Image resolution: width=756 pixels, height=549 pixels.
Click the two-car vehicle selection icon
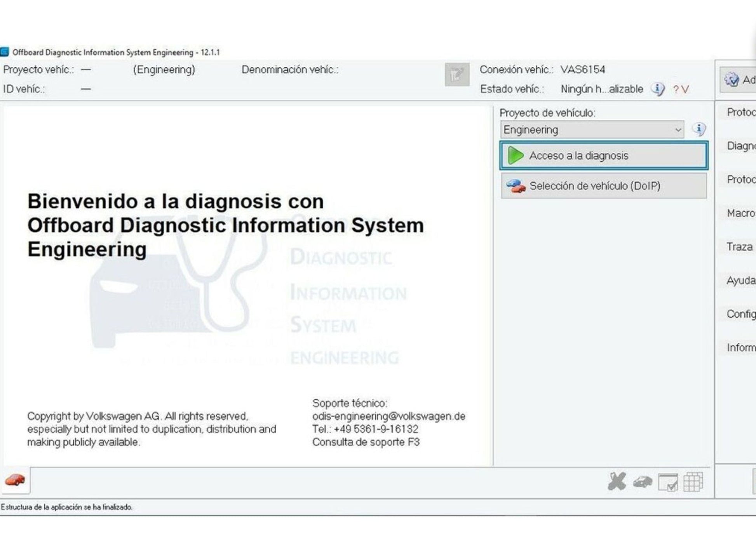pos(516,186)
